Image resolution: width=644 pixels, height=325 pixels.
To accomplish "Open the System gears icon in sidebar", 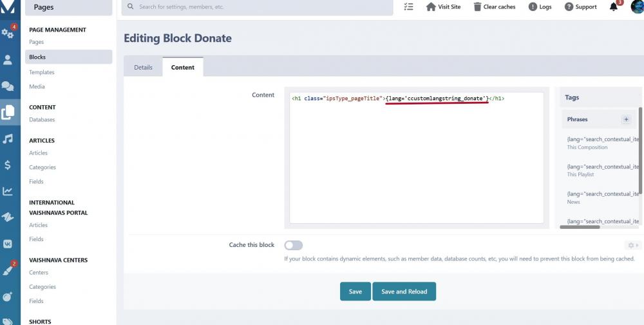I will [x=7, y=34].
